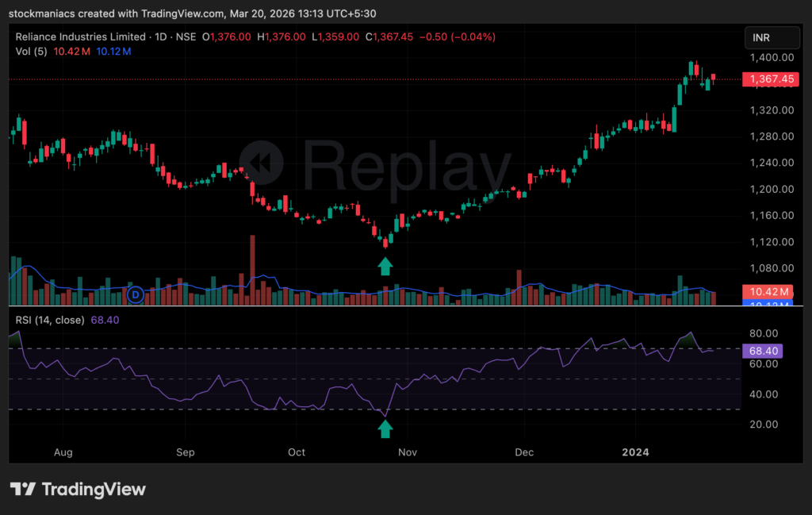Click the 20.00 RSI axis label

(764, 425)
